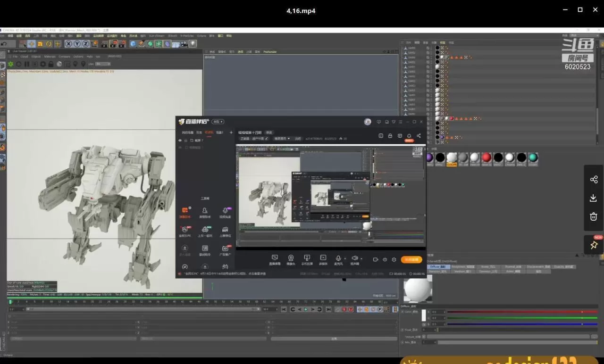Click the pin icon marked NEW
This screenshot has height=364, width=604.
click(x=594, y=245)
